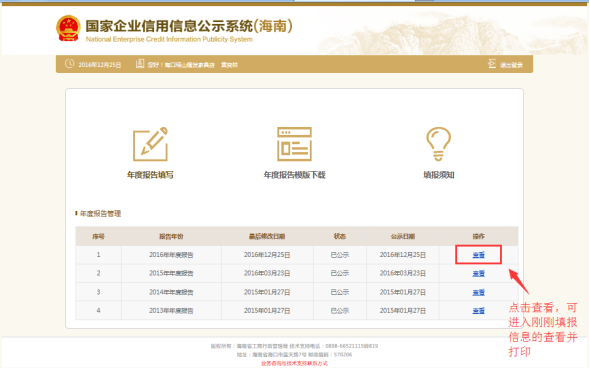Click the 年度报告填写 pencil icon
Image resolution: width=590 pixels, height=369 pixels.
(151, 144)
